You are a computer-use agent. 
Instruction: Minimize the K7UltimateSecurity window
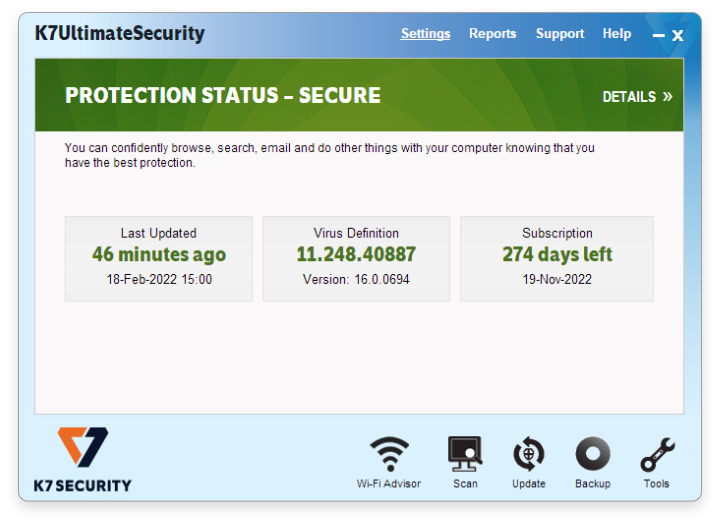coord(658,35)
